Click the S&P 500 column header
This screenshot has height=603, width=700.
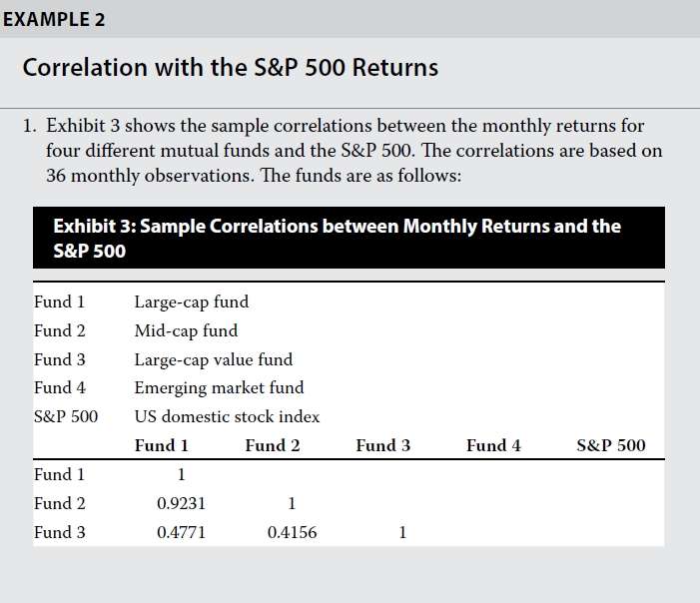tap(611, 445)
